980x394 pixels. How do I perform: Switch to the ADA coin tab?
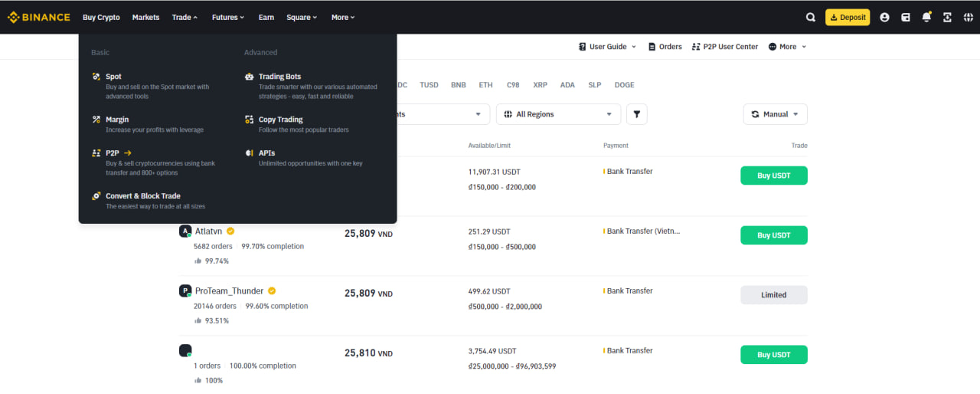[567, 85]
